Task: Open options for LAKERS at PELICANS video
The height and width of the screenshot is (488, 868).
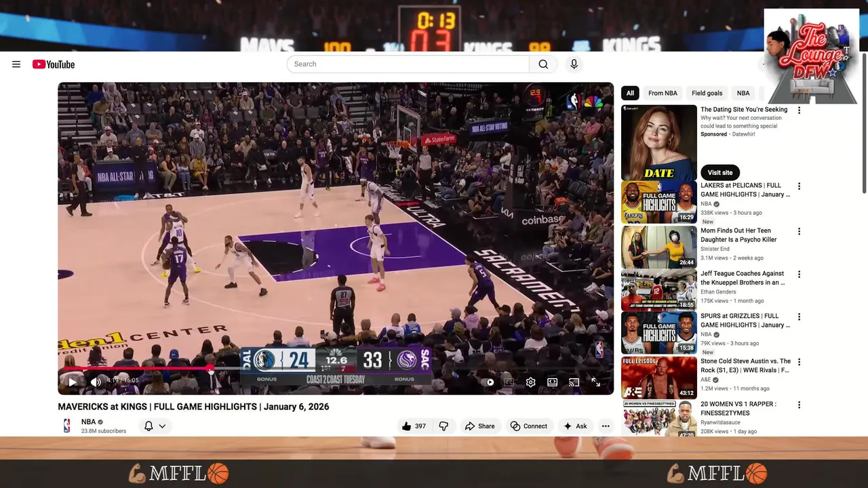Action: [799, 186]
